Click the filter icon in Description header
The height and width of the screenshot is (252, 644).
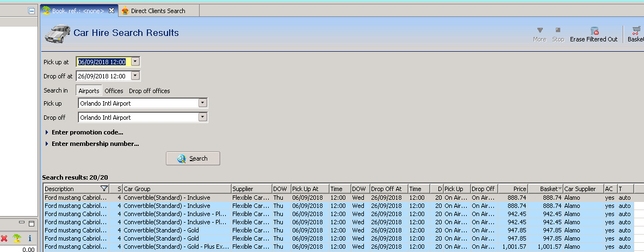point(104,189)
